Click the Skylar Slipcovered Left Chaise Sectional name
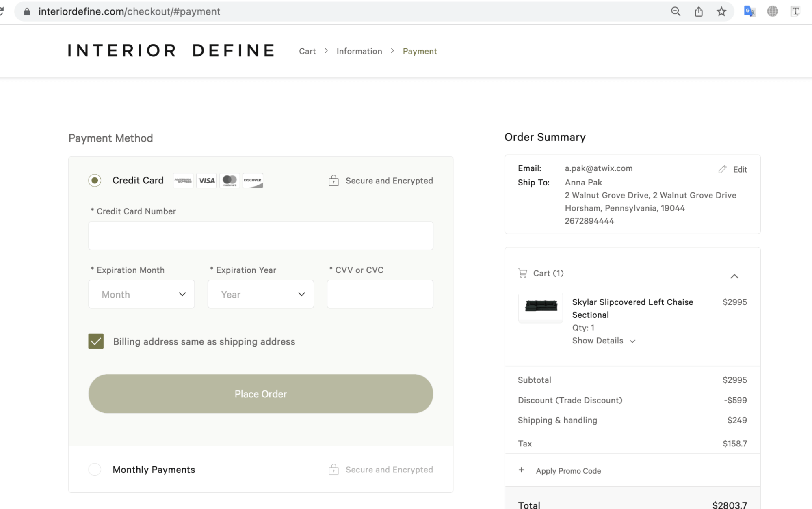The width and height of the screenshot is (812, 509). (632, 308)
